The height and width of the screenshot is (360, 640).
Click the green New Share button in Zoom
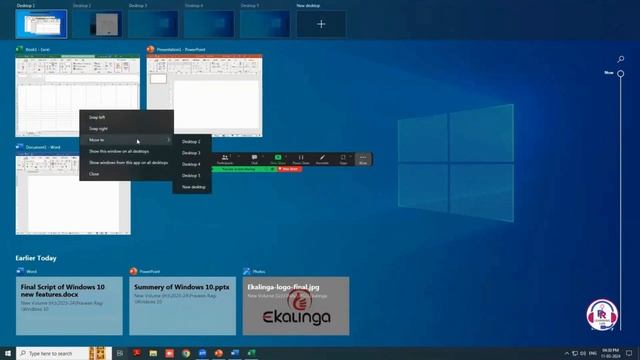[x=278, y=159]
